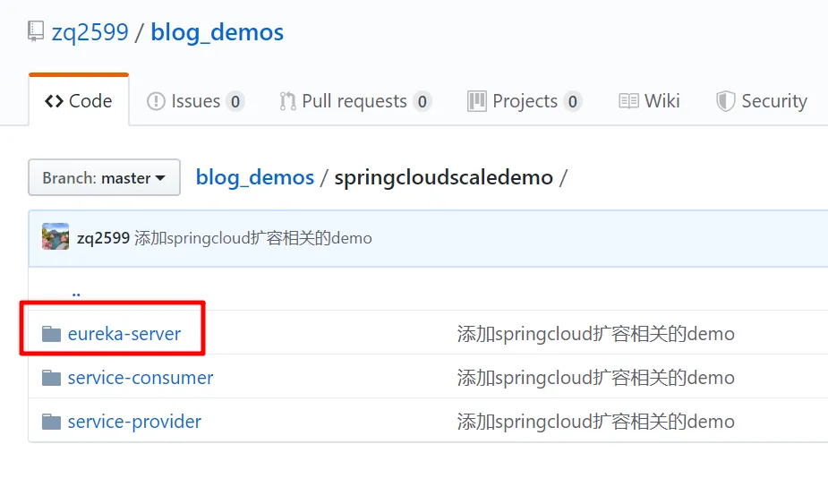Click the Issues exclamation circle icon

pyautogui.click(x=156, y=101)
